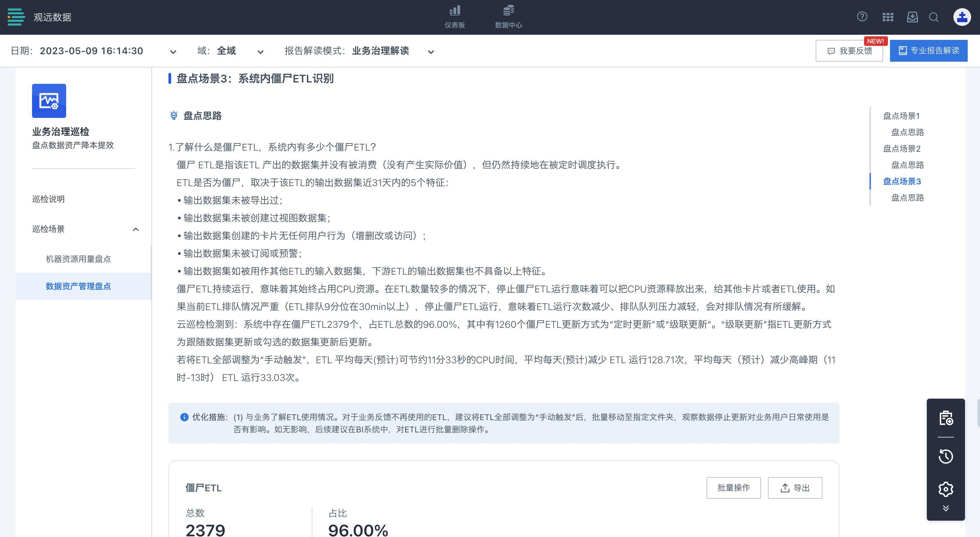Screen dimensions: 980x537
Task: Click the search magnifier icon
Action: (x=934, y=17)
